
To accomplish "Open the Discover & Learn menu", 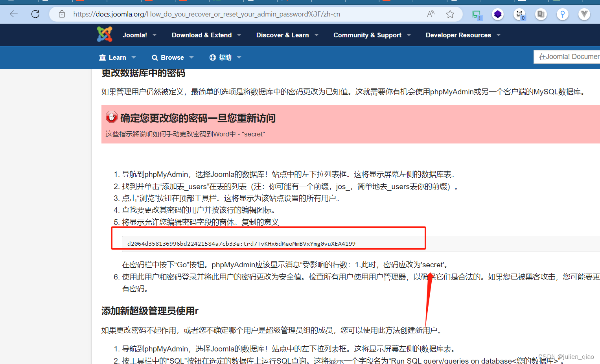I will [x=282, y=35].
